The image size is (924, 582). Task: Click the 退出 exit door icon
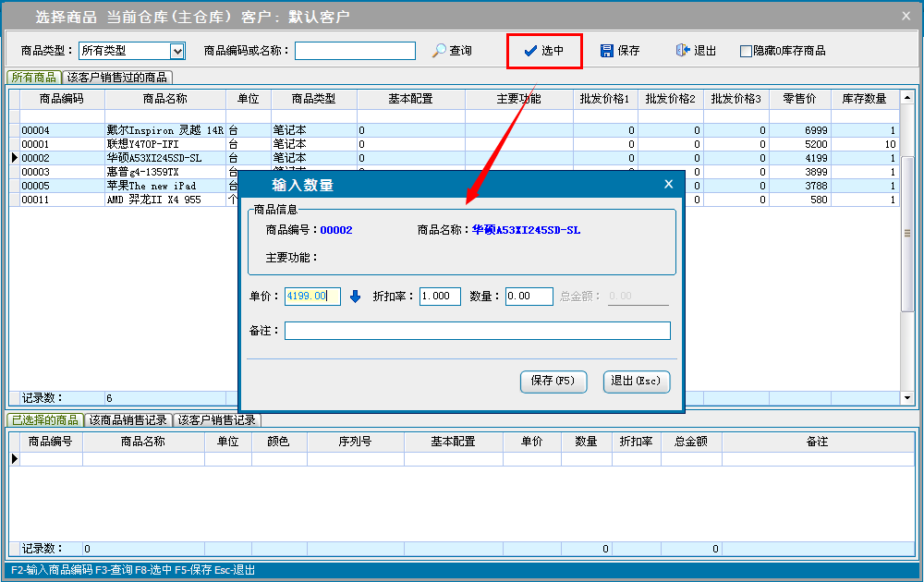[x=683, y=51]
